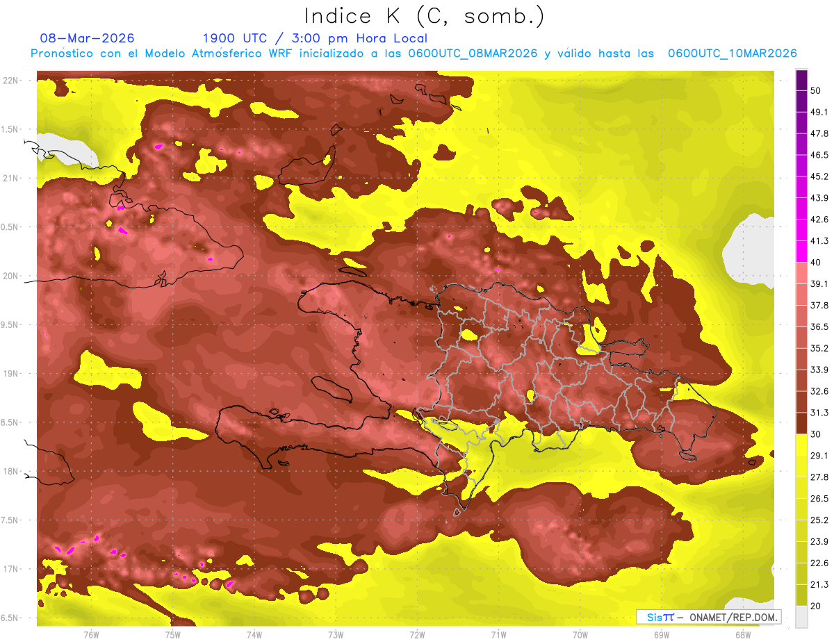834x644 pixels.
Task: Click the legend value "36.5"
Action: [819, 327]
